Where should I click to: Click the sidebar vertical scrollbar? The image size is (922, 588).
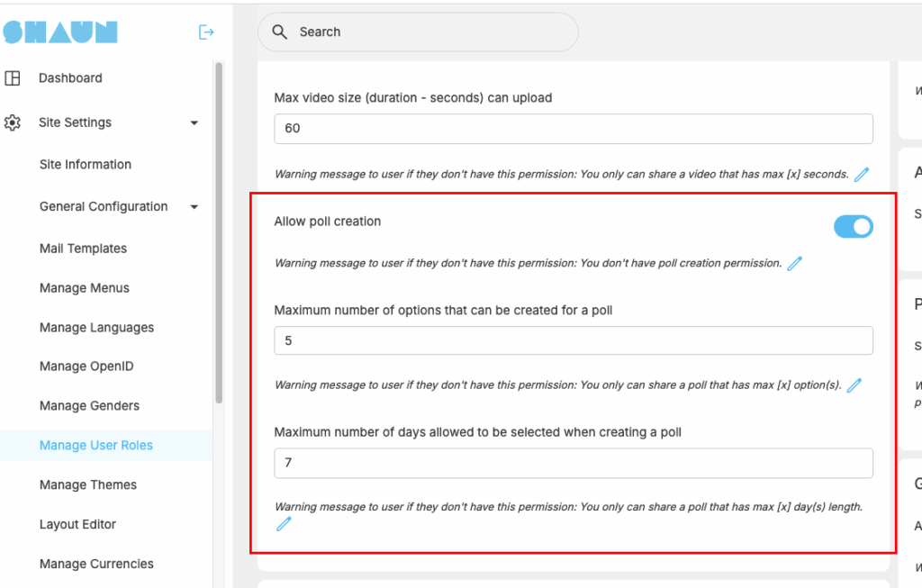pyautogui.click(x=218, y=234)
